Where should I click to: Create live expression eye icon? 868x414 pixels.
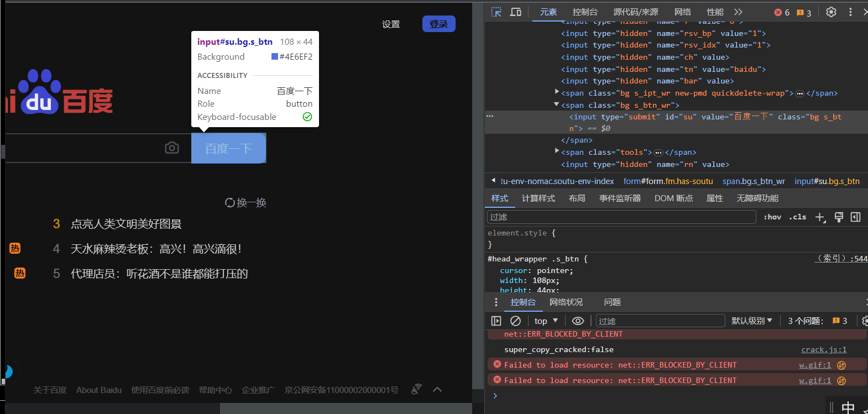[578, 321]
